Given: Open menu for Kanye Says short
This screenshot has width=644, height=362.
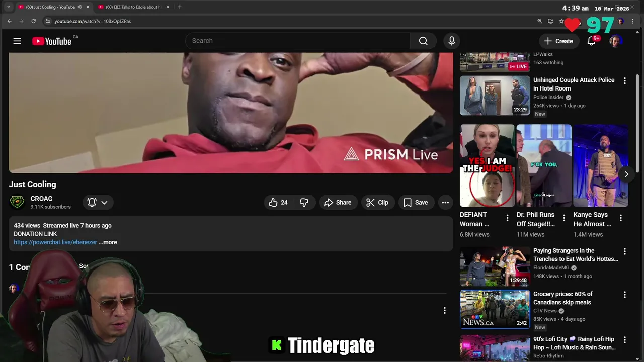Looking at the screenshot, I should (621, 218).
